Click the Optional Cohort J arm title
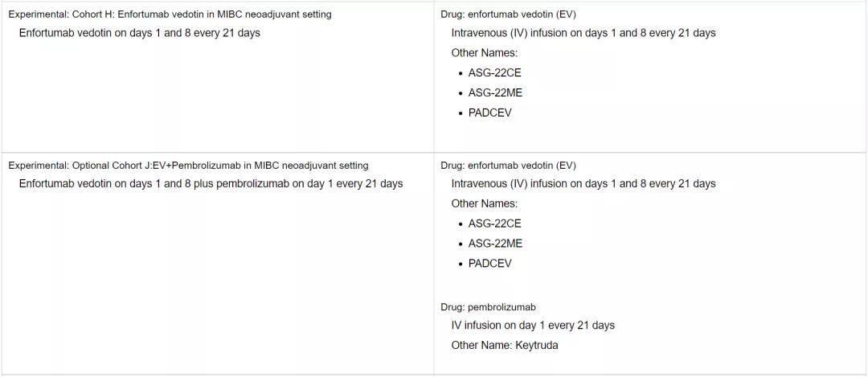 (188, 166)
